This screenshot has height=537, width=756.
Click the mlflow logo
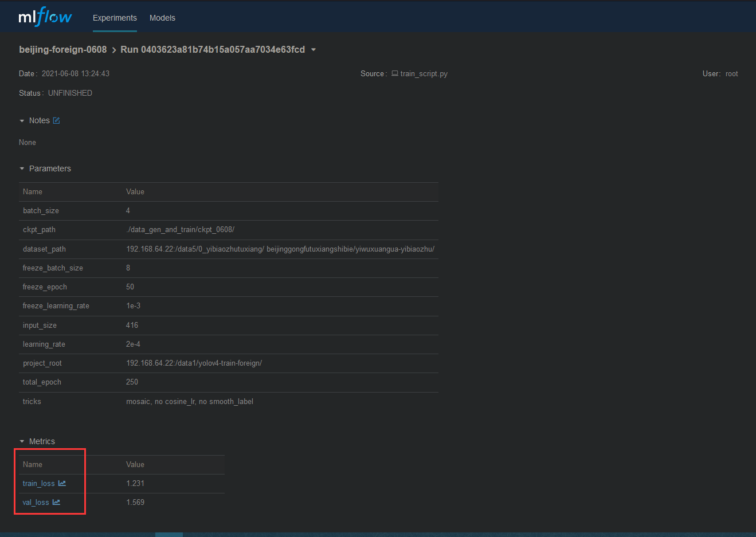coord(45,16)
